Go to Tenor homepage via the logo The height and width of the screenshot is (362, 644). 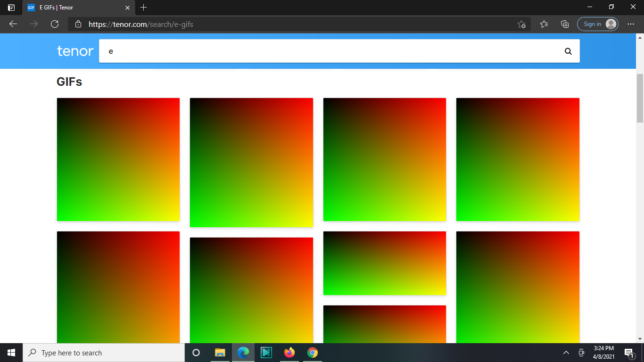coord(75,51)
